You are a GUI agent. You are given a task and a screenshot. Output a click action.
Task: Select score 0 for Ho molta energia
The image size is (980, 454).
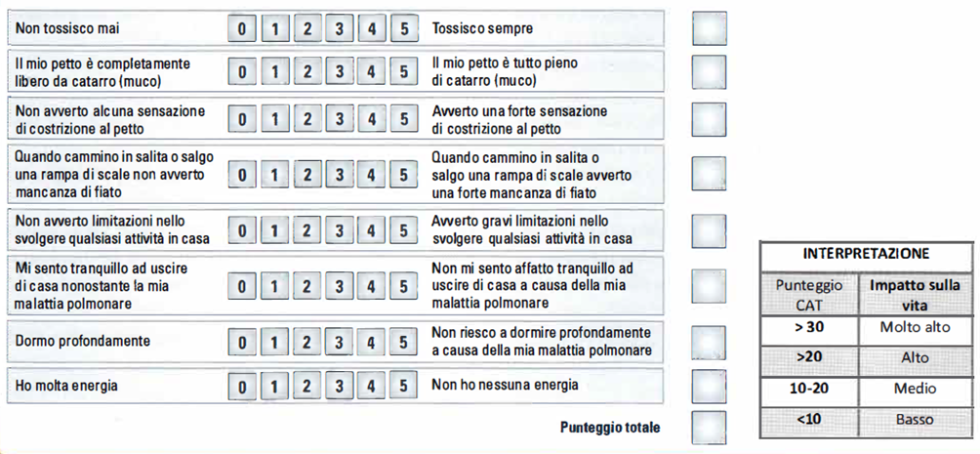point(242,386)
